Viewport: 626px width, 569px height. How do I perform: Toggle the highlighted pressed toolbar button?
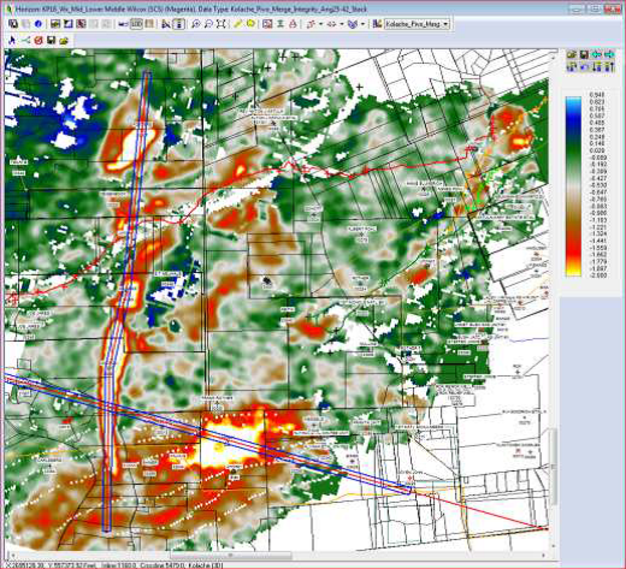pyautogui.click(x=180, y=24)
